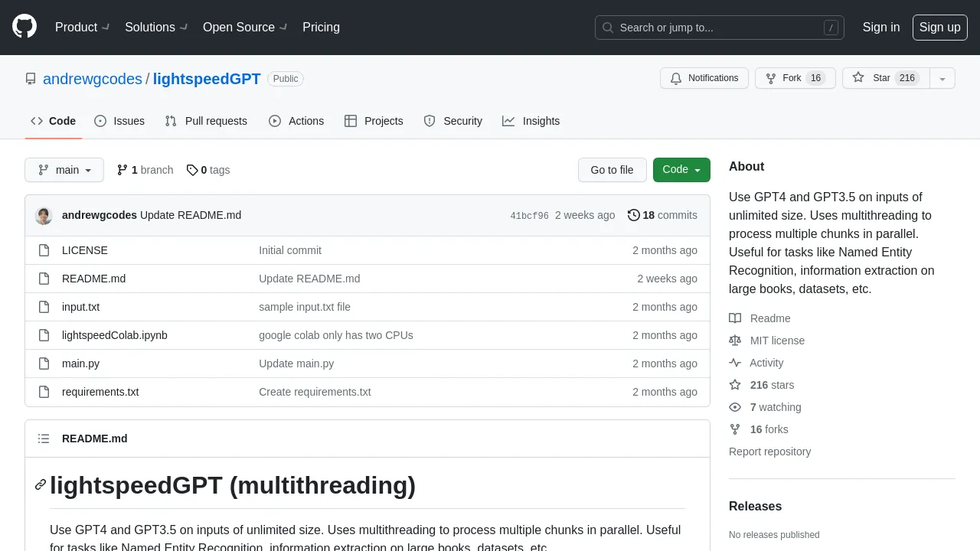The image size is (980, 551).
Task: Open the Pricing page
Action: click(322, 28)
